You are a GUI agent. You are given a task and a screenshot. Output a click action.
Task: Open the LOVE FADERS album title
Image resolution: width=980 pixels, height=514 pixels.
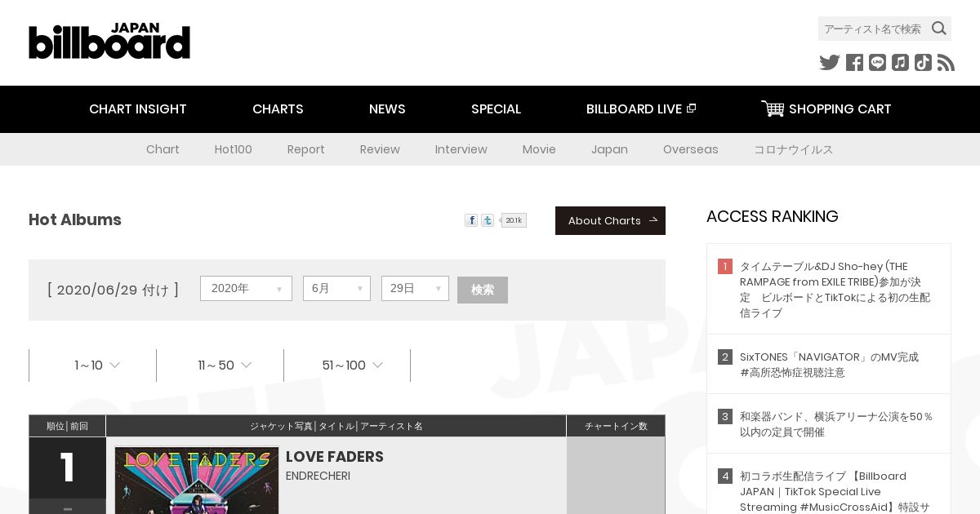click(335, 457)
